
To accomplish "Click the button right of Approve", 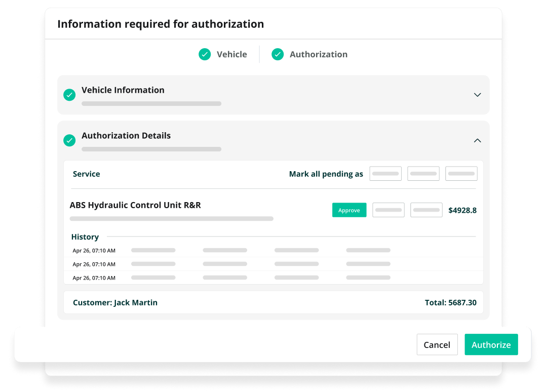I will coord(388,210).
